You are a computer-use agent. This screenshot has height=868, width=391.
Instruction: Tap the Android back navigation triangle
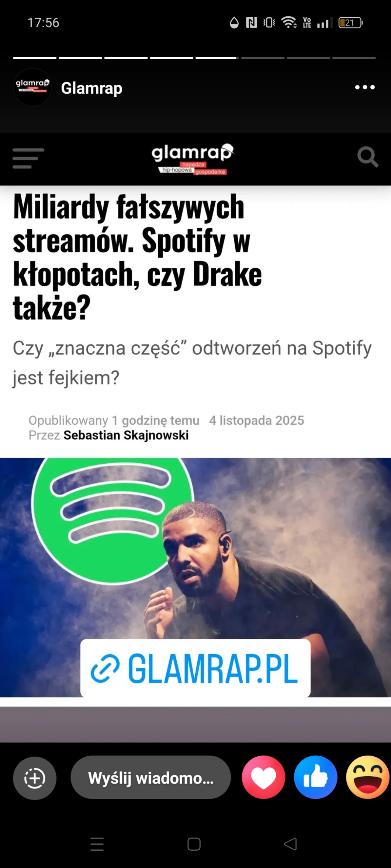(290, 844)
